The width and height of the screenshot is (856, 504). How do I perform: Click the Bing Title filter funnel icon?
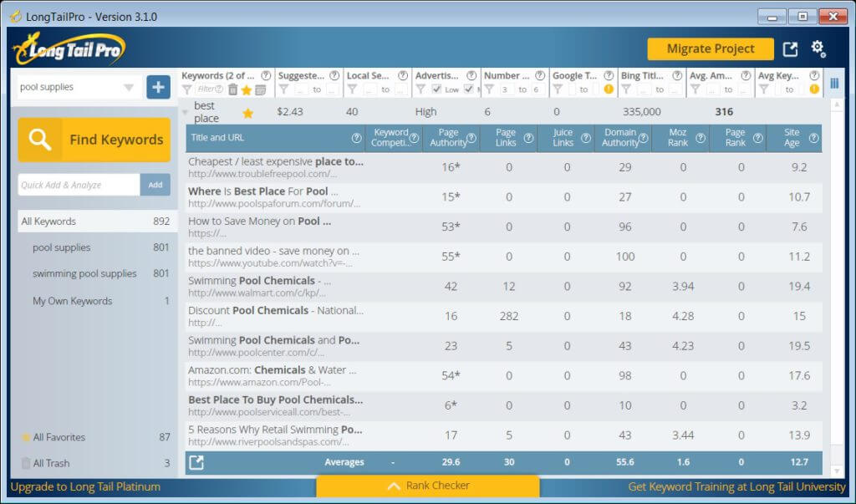(x=626, y=89)
